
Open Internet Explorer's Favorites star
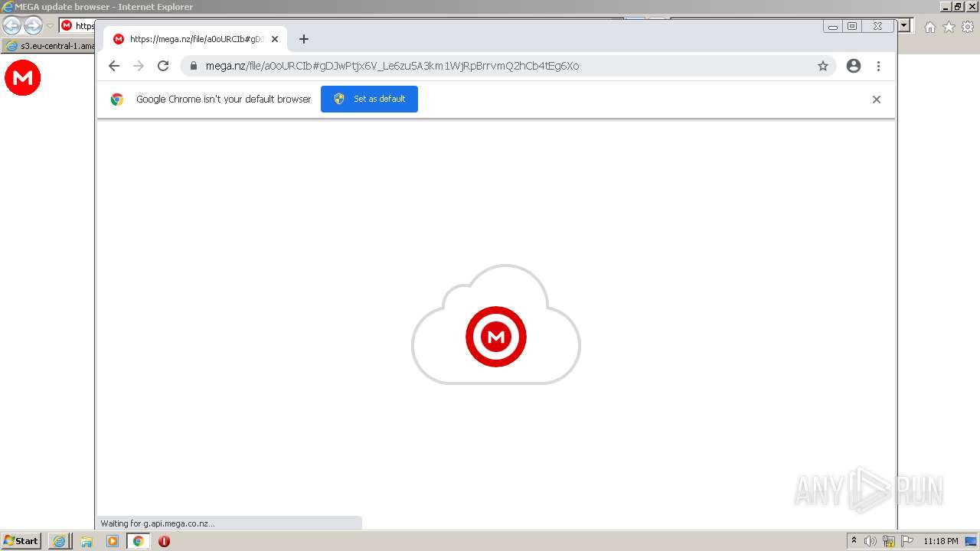point(949,27)
